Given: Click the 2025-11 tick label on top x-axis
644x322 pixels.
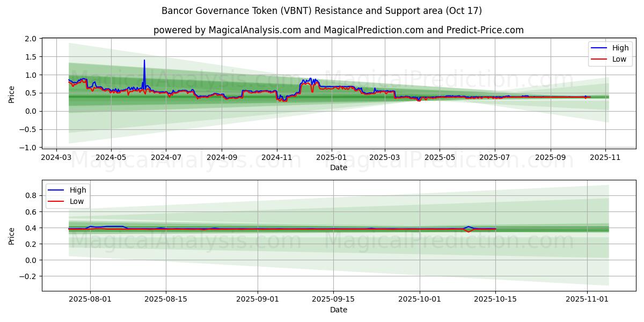Looking at the screenshot, I should tap(605, 158).
